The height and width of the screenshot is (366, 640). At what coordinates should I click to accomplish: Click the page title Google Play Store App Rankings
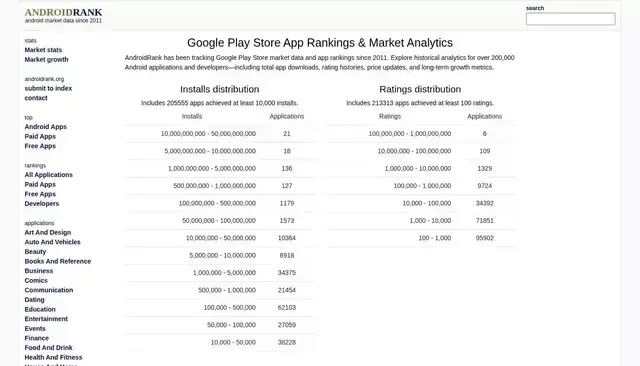point(320,43)
